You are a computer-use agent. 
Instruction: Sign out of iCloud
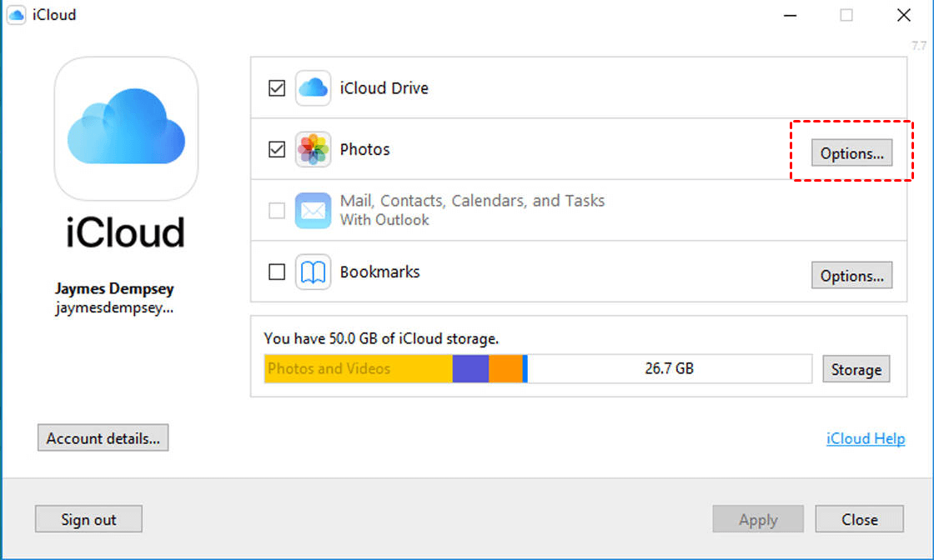(x=88, y=519)
